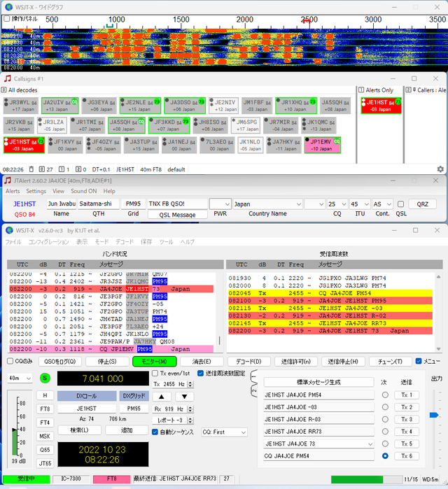448x489 pixels.
Task: Click the green モニター(M) button
Action: coord(155,361)
